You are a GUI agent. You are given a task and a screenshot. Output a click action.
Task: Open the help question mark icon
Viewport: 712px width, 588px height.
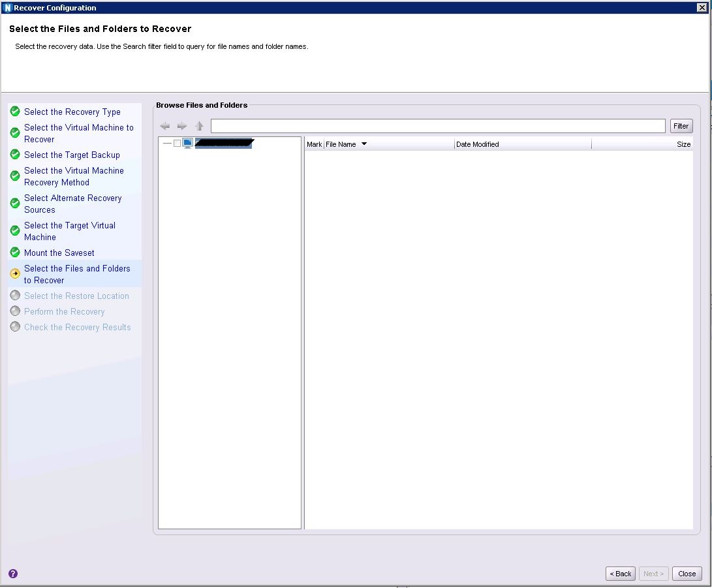[13, 574]
